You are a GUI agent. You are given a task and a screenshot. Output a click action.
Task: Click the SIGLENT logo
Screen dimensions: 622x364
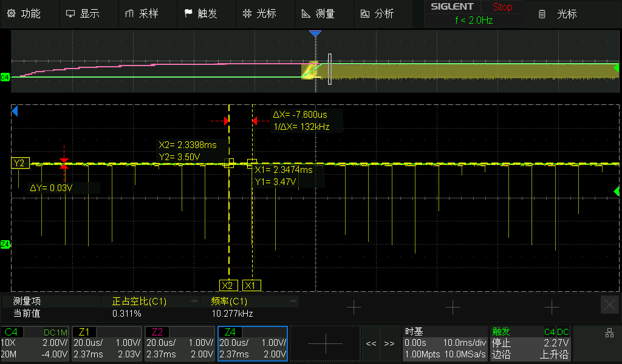[x=452, y=7]
